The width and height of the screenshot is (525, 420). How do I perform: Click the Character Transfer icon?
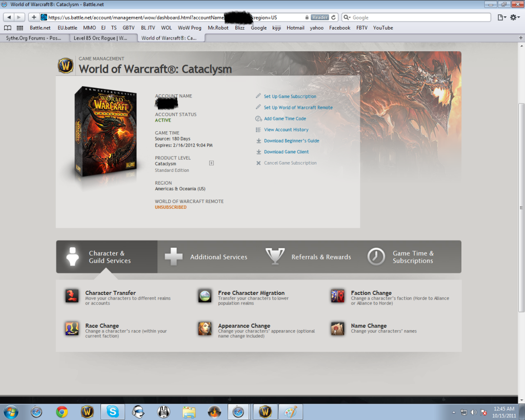72,296
